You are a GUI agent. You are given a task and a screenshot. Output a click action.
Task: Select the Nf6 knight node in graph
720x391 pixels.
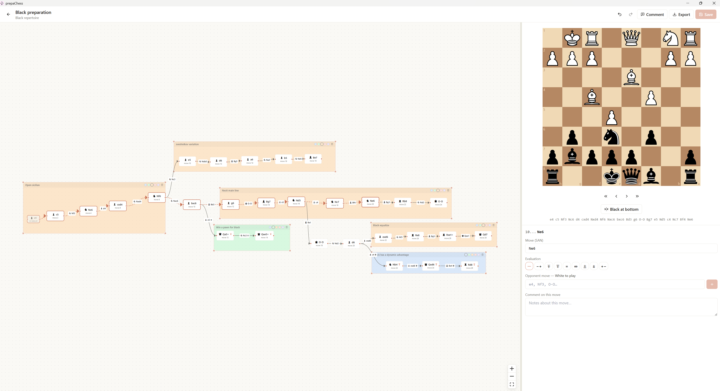click(157, 197)
